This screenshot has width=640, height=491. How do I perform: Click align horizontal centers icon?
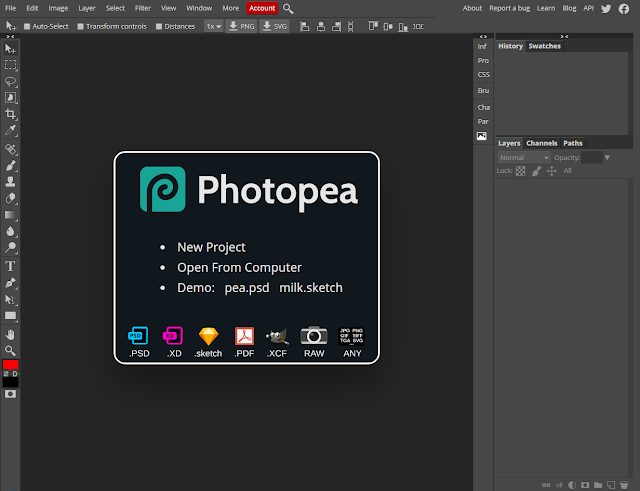point(321,27)
